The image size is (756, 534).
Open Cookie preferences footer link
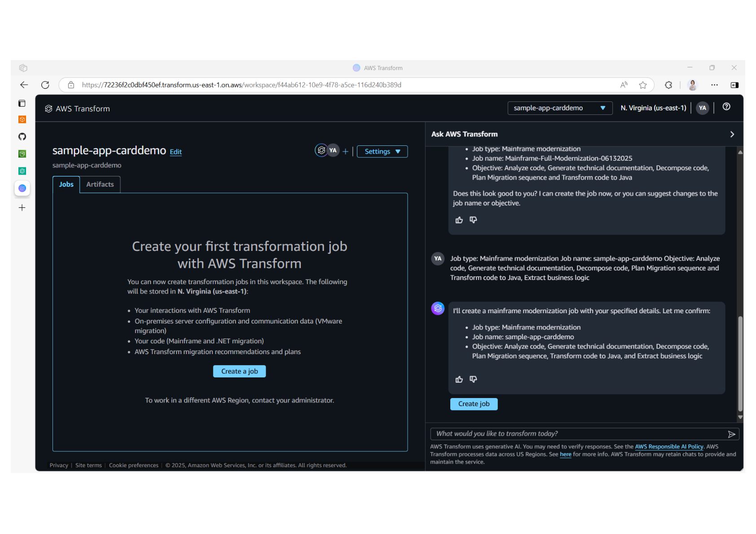pos(134,465)
